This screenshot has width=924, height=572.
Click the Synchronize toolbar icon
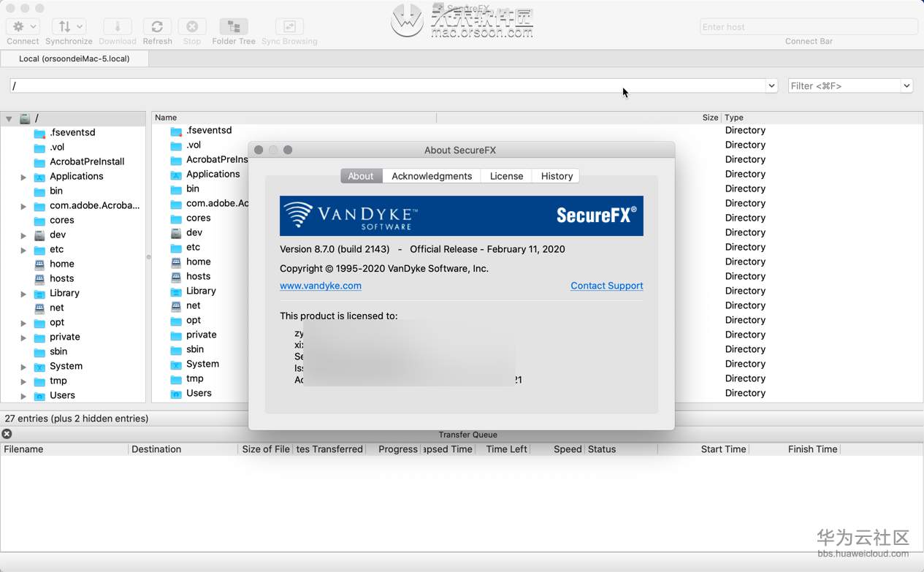click(69, 26)
